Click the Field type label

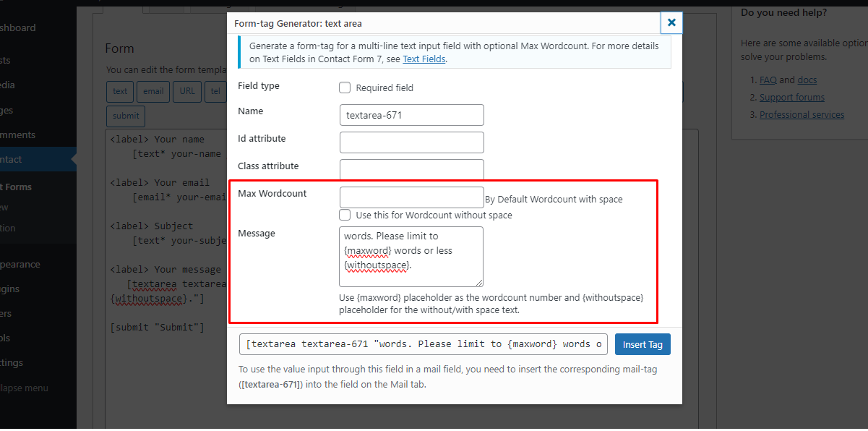pyautogui.click(x=259, y=86)
